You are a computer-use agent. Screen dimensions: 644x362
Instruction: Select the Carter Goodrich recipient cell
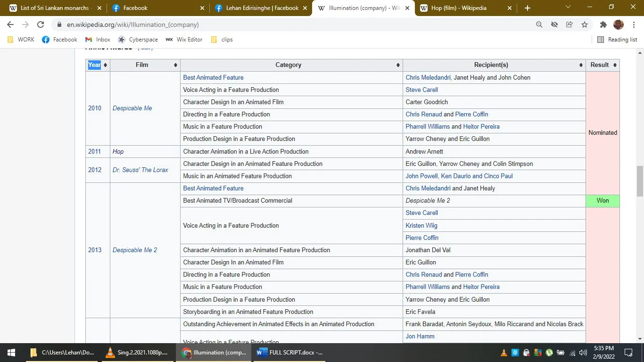(494, 102)
